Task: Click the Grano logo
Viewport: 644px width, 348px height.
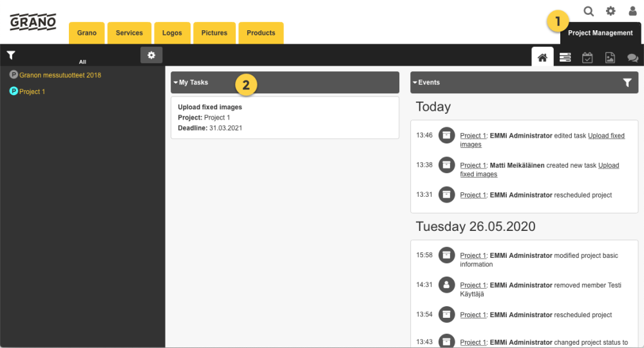Action: [33, 22]
